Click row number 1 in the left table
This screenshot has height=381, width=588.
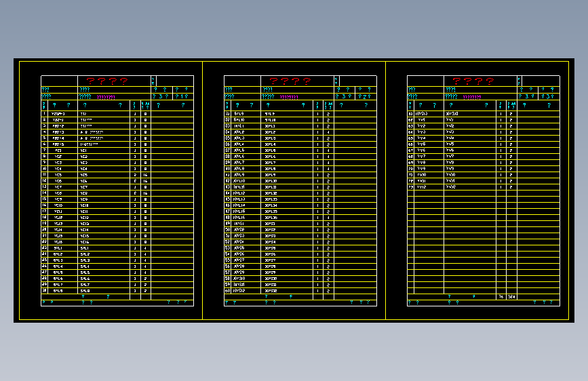point(44,114)
